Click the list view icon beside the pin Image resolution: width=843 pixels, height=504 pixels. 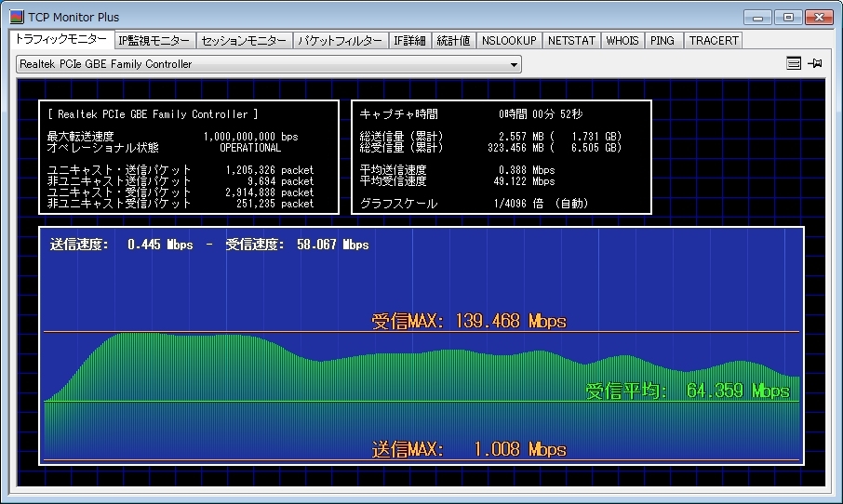point(794,63)
